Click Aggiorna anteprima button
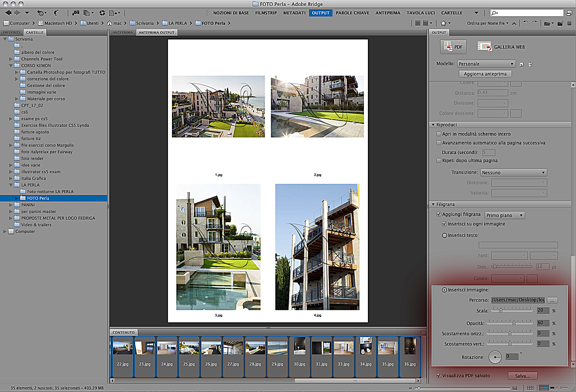Screen dimensions: 576x392 485,74
